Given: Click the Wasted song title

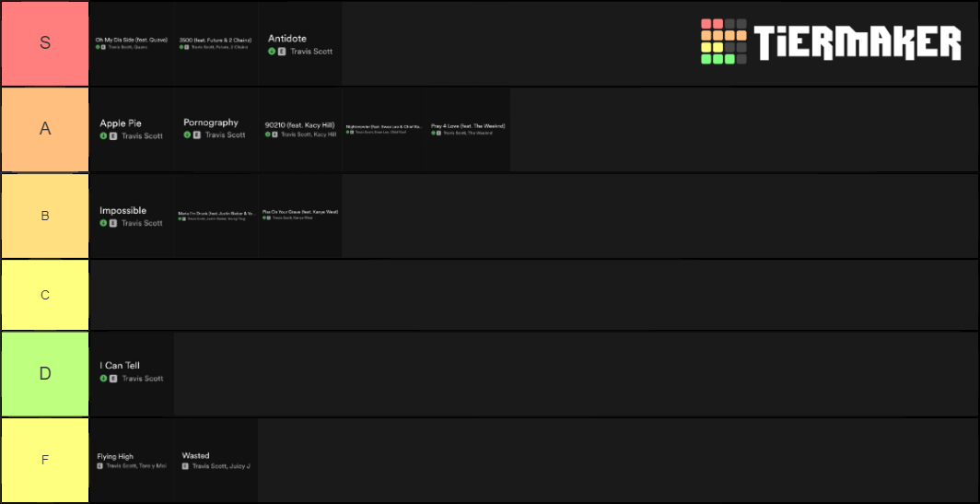Looking at the screenshot, I should coord(195,455).
